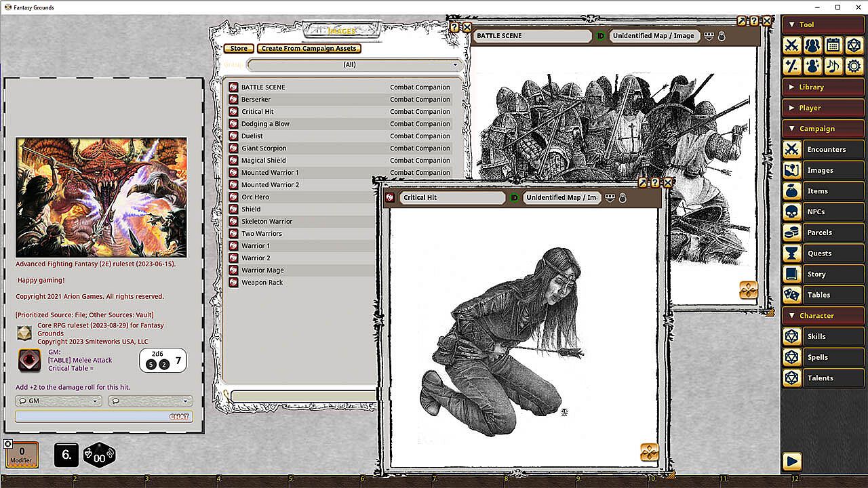Image resolution: width=868 pixels, height=488 pixels.
Task: Toggle the share mask icon in Critical Hit header
Action: point(610,198)
